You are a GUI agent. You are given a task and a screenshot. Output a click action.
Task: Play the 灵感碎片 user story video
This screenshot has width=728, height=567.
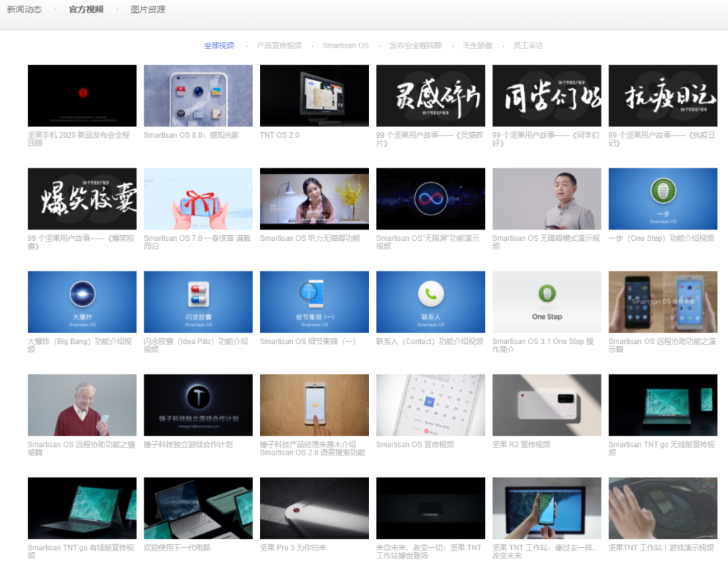click(x=430, y=96)
